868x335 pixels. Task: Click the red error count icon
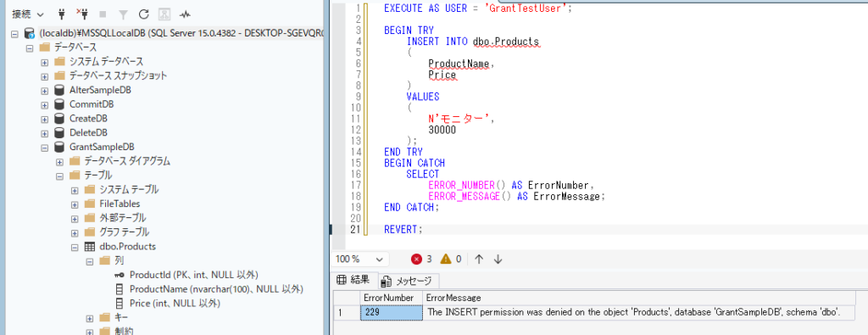[x=416, y=260]
